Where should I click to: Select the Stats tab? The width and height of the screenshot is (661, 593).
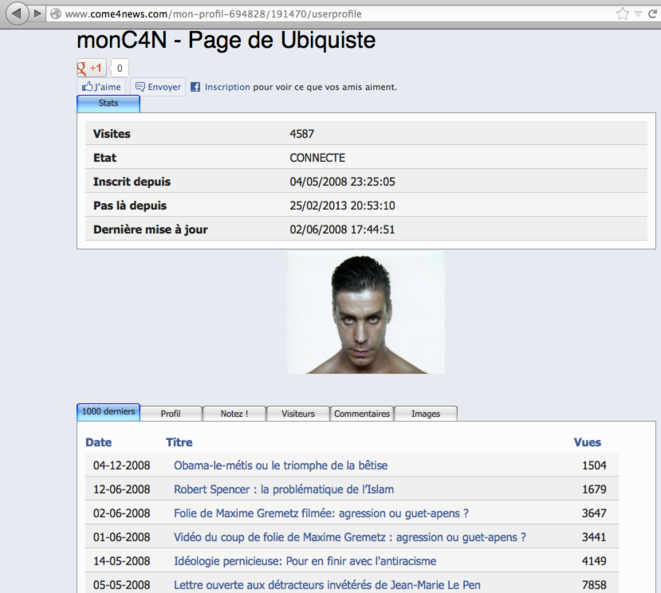(x=108, y=104)
